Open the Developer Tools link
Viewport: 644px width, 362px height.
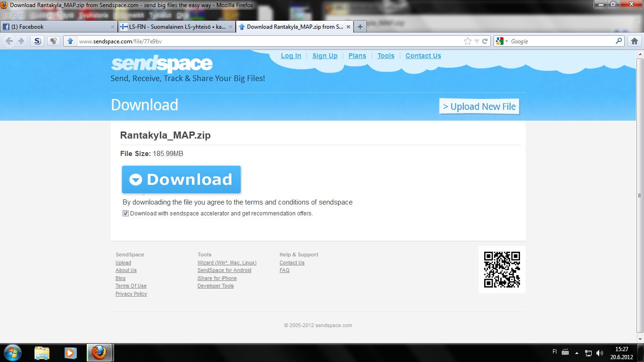click(215, 286)
